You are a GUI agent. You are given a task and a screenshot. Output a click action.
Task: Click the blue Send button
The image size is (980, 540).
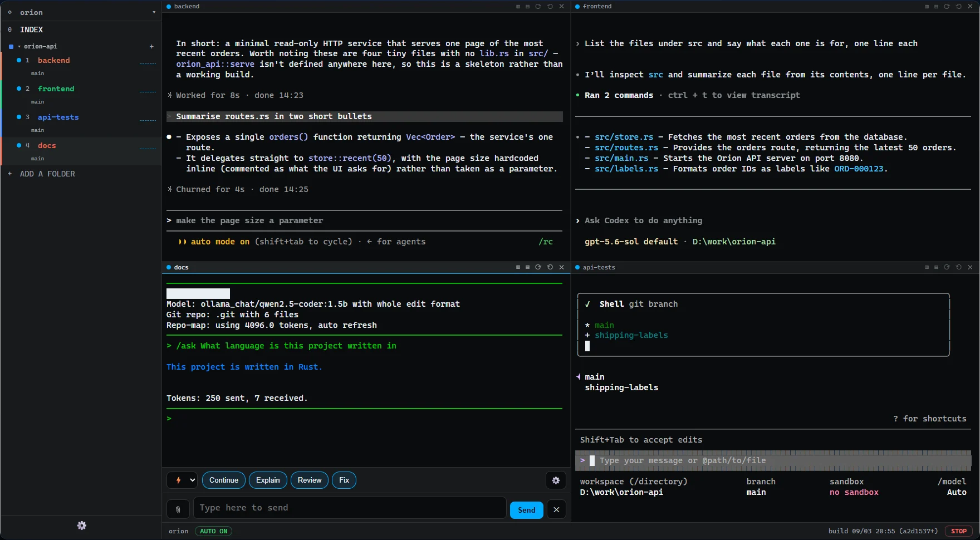tap(527, 510)
